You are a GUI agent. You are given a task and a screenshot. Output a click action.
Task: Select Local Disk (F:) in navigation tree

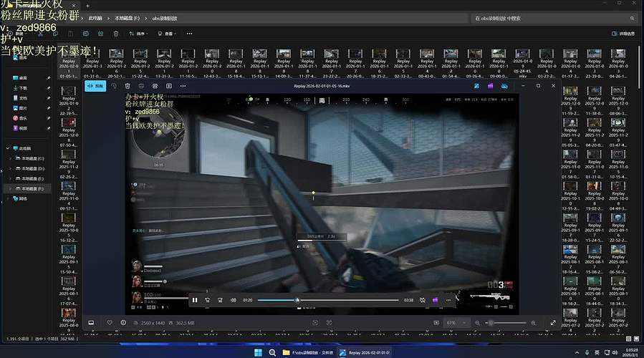[32, 188]
